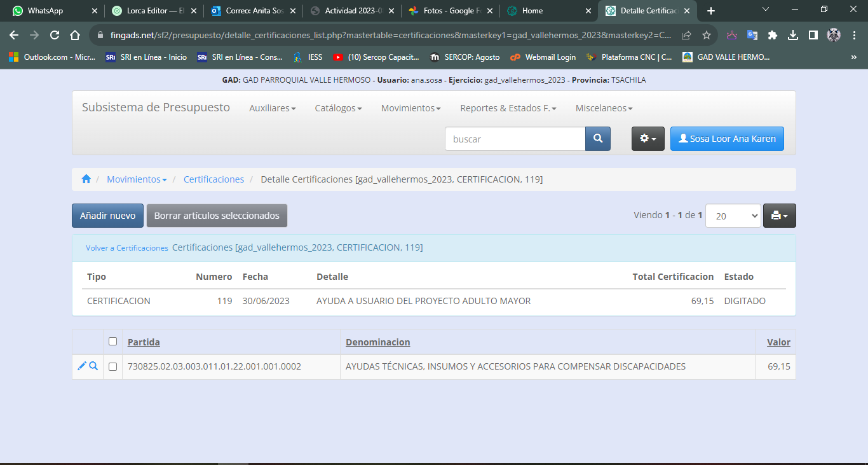This screenshot has width=868, height=465.
Task: Open the Catálogos menu
Action: [x=338, y=108]
